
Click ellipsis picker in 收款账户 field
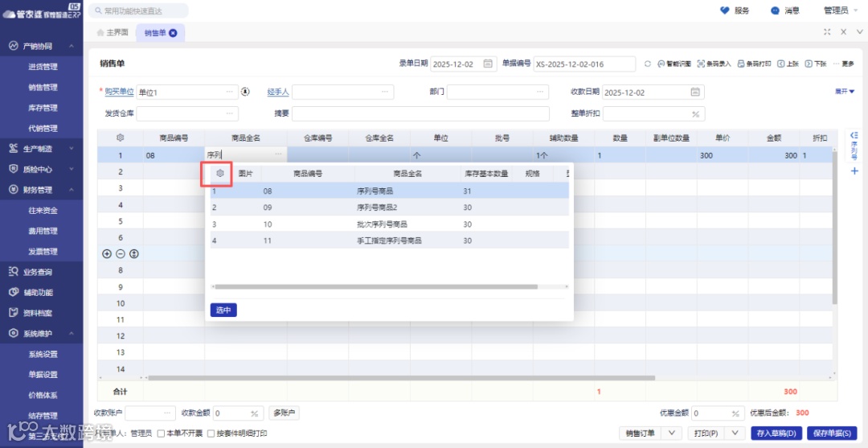point(168,413)
